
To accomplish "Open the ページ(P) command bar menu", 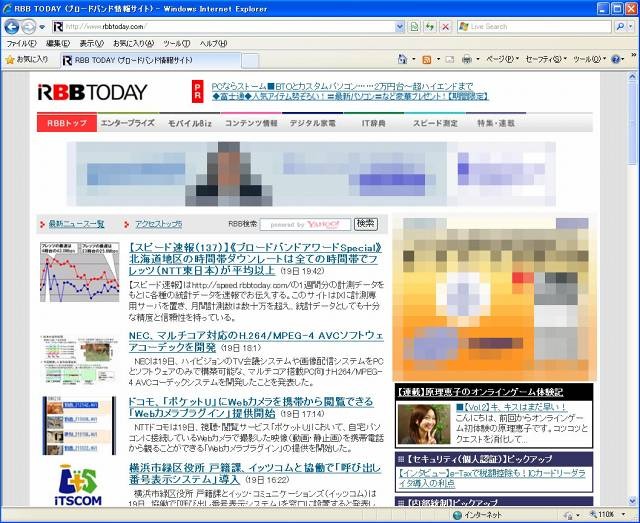I will point(502,59).
